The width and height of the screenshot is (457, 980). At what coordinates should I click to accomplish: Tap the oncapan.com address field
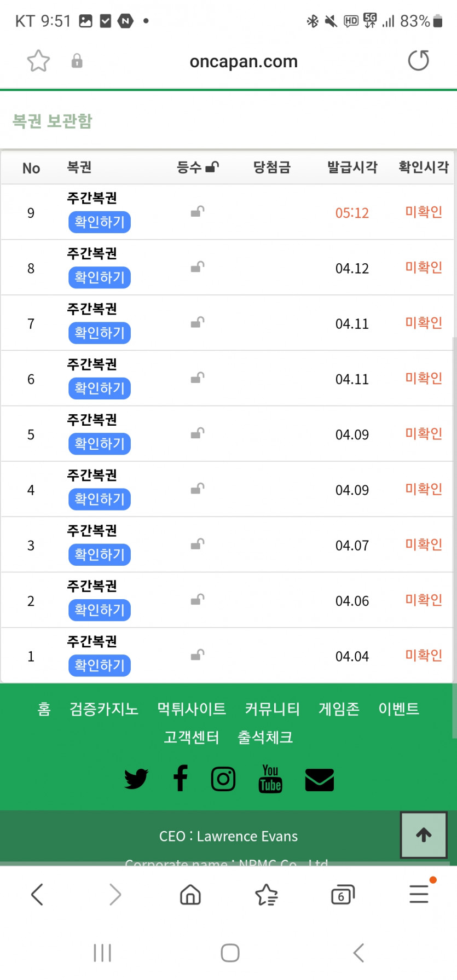point(244,61)
